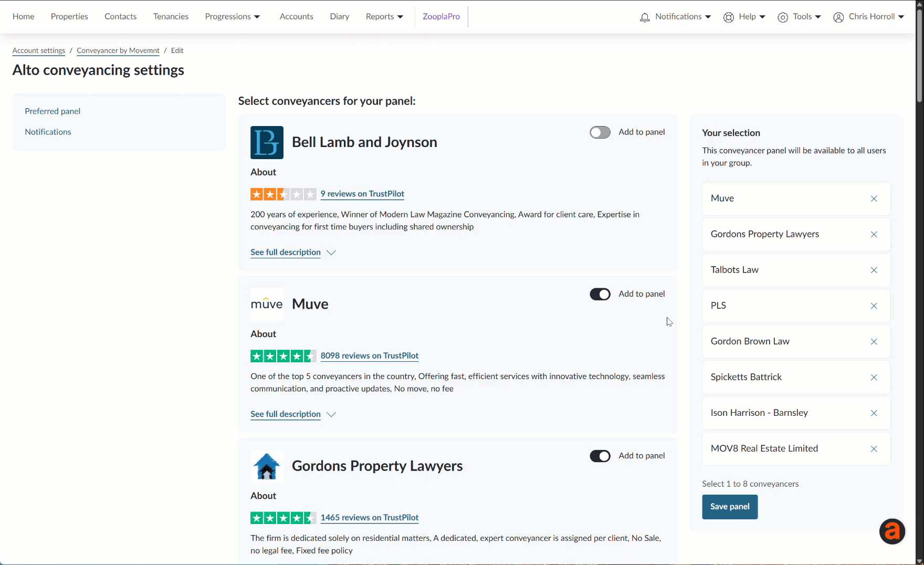The width and height of the screenshot is (924, 565).
Task: Remove PLS from your selection
Action: [x=874, y=306]
